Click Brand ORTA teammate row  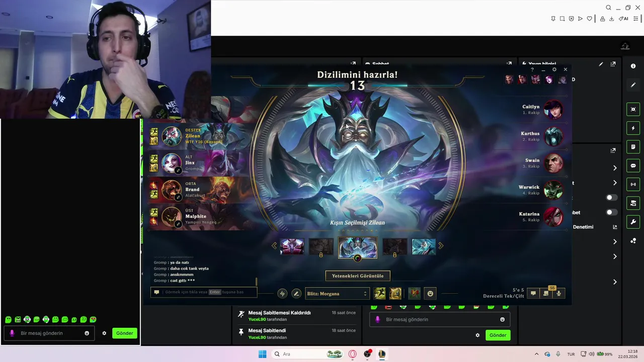tap(198, 190)
